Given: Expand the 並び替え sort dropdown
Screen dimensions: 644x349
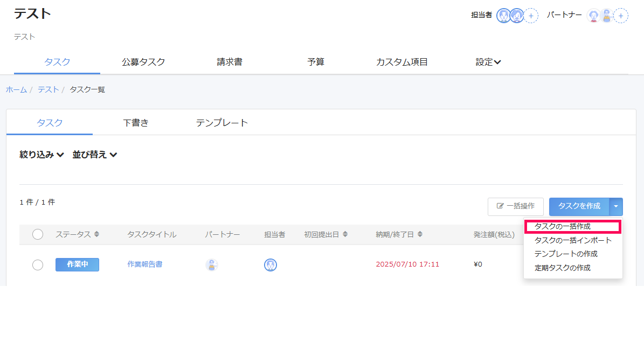Looking at the screenshot, I should [95, 155].
